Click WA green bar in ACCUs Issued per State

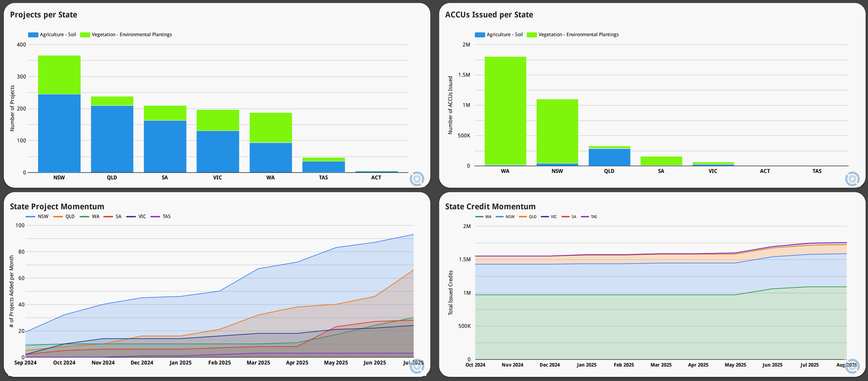tap(505, 111)
